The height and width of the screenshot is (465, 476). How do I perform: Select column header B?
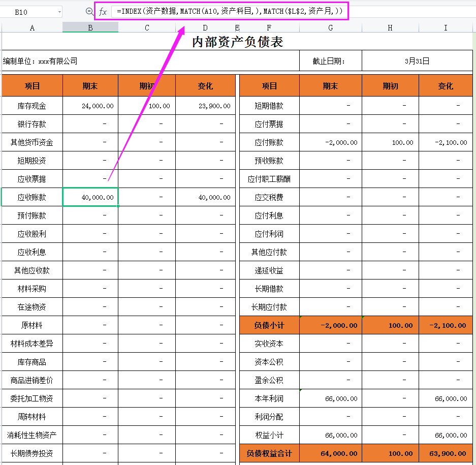click(90, 27)
